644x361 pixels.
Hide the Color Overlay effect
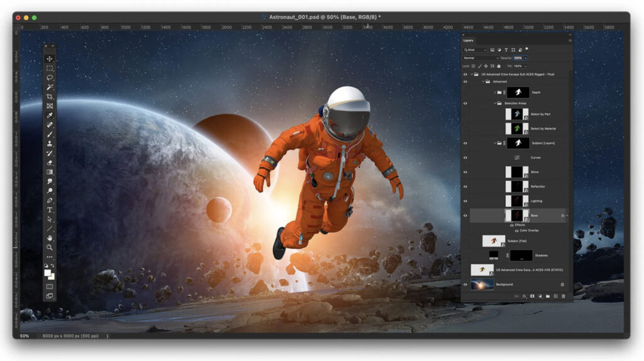point(517,231)
